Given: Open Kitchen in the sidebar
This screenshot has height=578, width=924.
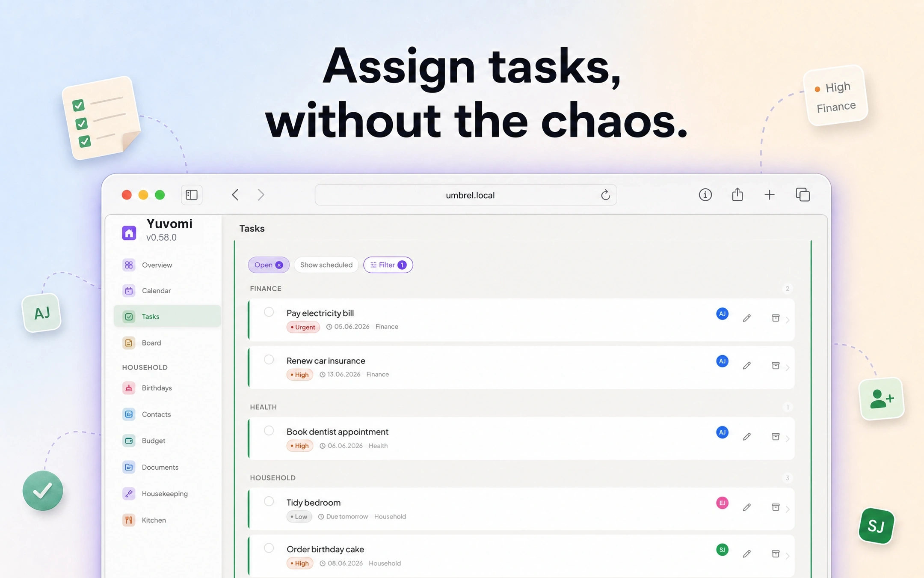Looking at the screenshot, I should click(x=167, y=520).
